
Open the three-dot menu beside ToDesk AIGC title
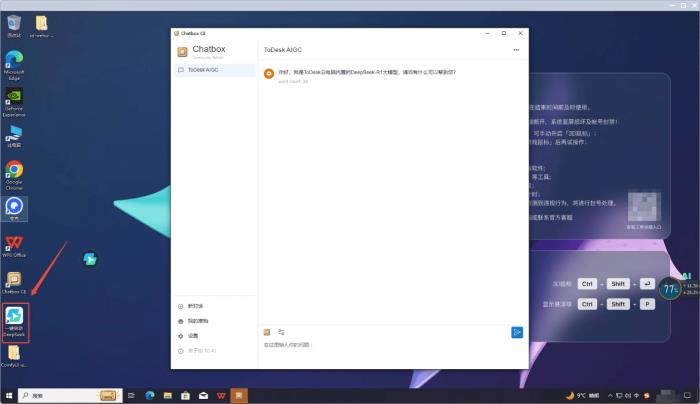517,50
